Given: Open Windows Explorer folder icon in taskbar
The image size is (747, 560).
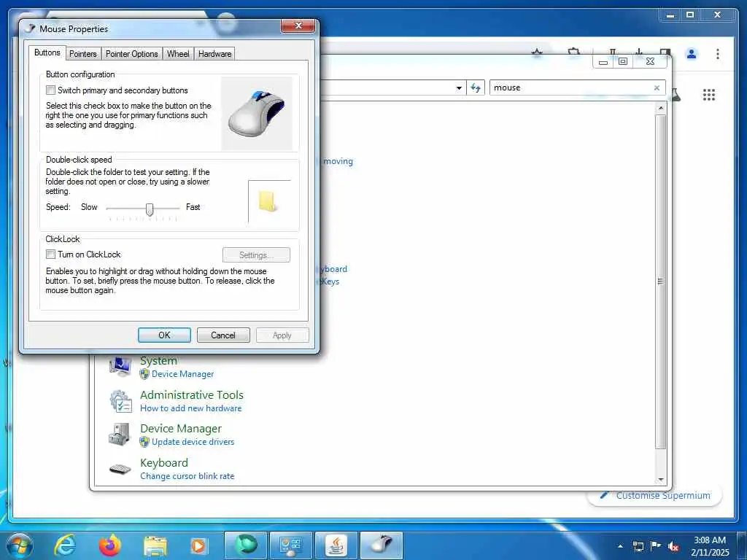Looking at the screenshot, I should 155,545.
